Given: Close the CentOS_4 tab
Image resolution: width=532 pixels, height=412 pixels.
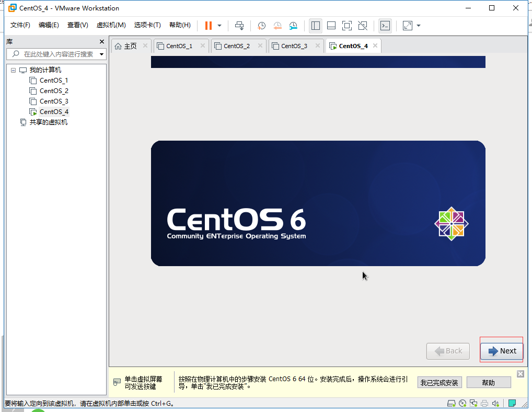Looking at the screenshot, I should tap(375, 45).
